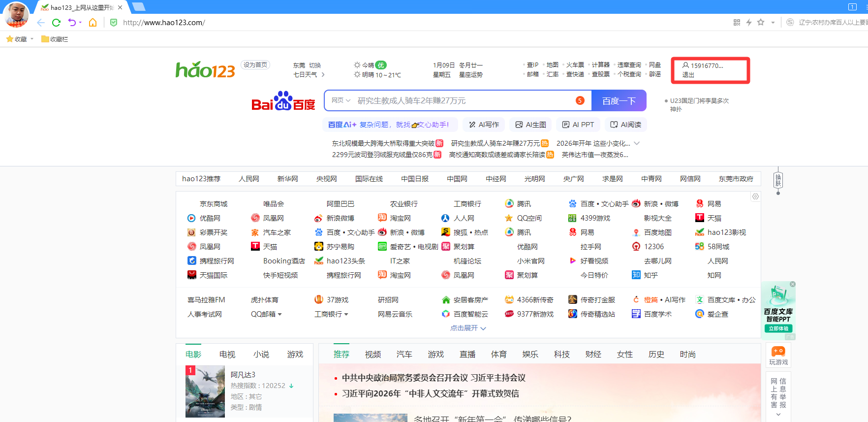Click the user profile avatar
This screenshot has height=422, width=868.
[x=16, y=14]
